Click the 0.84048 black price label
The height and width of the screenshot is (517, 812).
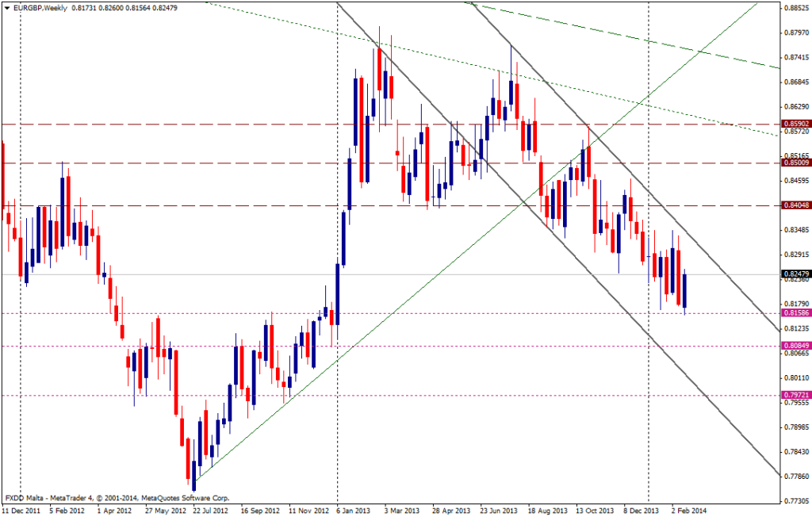pos(795,205)
